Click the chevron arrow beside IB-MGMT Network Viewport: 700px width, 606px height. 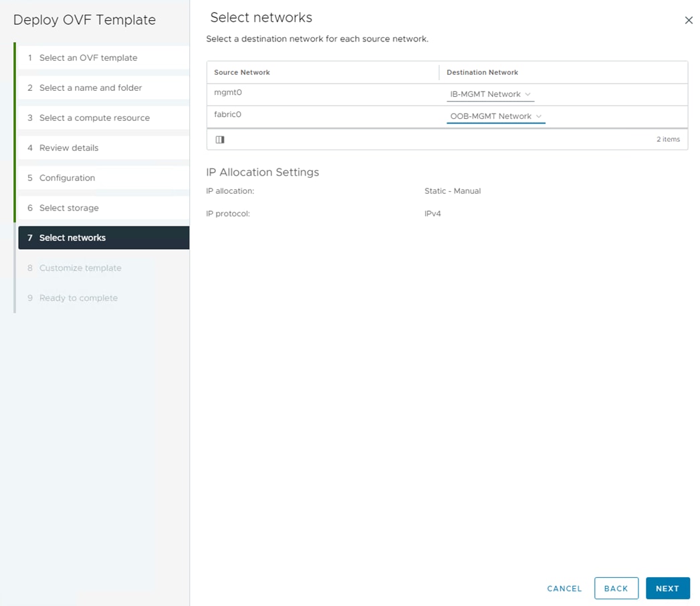pyautogui.click(x=528, y=94)
